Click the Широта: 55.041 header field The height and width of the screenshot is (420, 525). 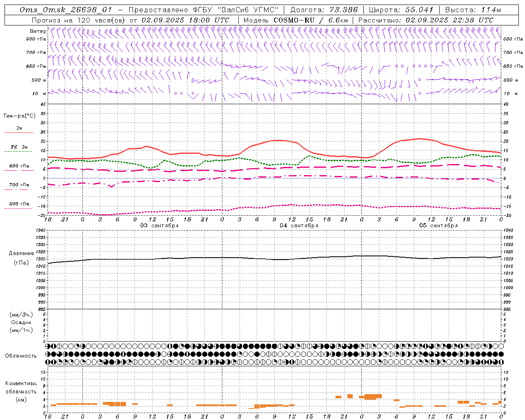(401, 10)
